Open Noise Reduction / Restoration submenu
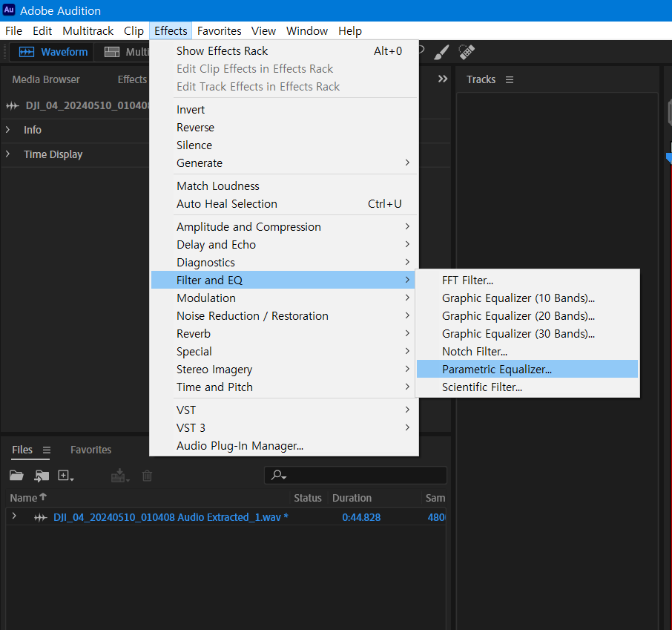The image size is (672, 630). 284,315
